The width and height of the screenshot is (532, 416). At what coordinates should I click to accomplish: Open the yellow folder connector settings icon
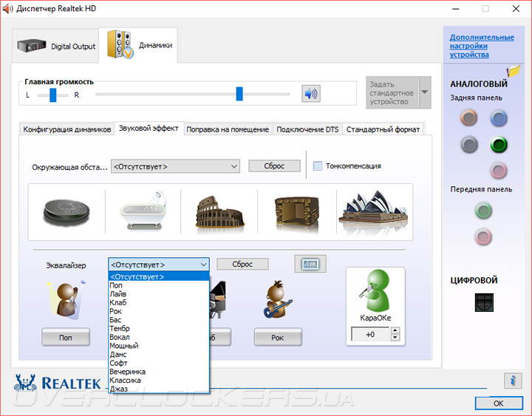click(x=514, y=71)
